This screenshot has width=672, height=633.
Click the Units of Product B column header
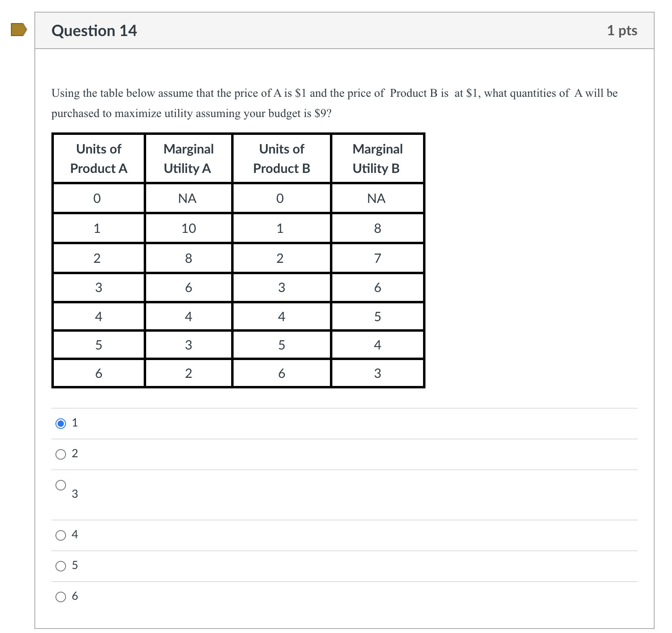(281, 158)
